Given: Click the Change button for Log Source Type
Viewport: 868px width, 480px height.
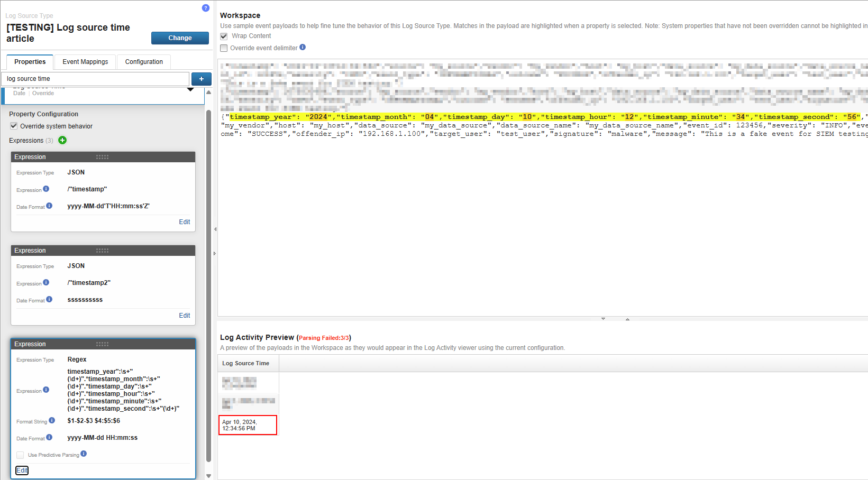Looking at the screenshot, I should click(x=180, y=38).
